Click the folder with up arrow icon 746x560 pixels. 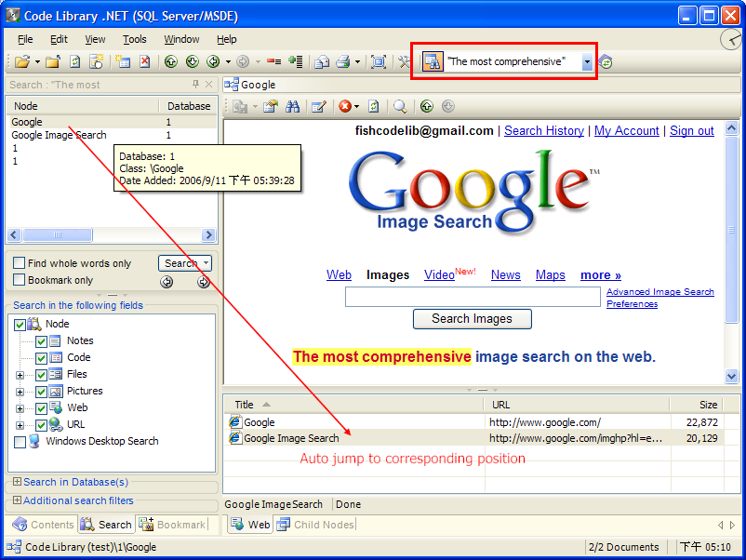point(53,61)
